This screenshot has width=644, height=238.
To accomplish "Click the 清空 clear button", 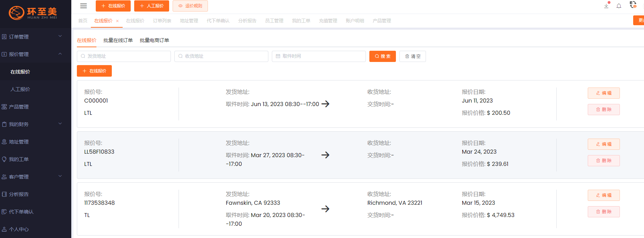I will click(412, 56).
